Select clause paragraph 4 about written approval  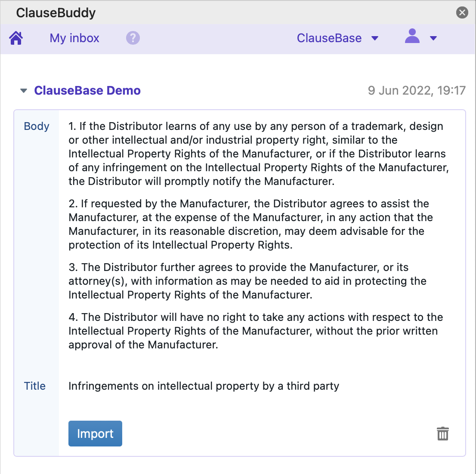(x=256, y=331)
